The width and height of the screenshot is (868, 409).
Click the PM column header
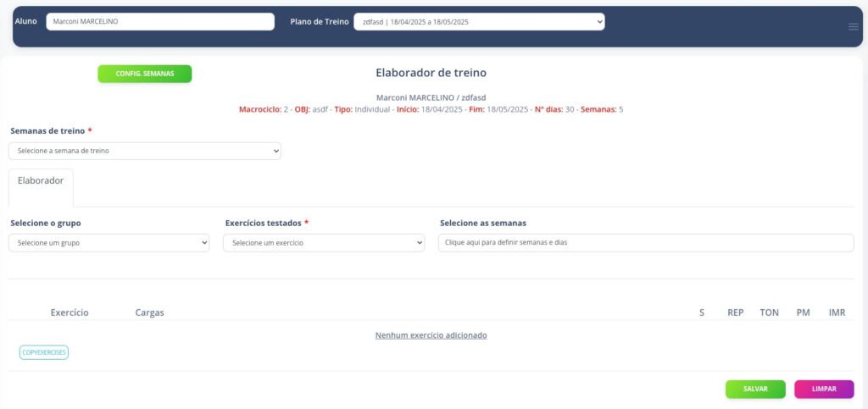[x=803, y=312]
